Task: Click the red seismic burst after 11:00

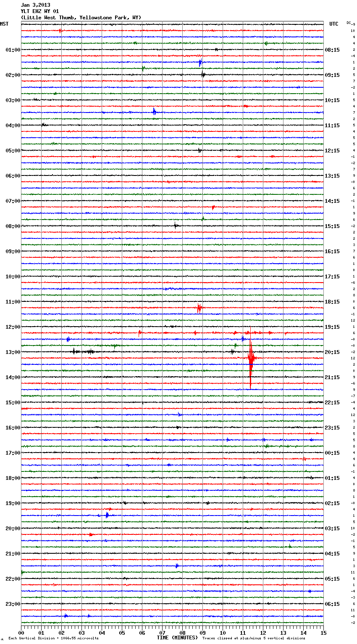Action: 199,308
